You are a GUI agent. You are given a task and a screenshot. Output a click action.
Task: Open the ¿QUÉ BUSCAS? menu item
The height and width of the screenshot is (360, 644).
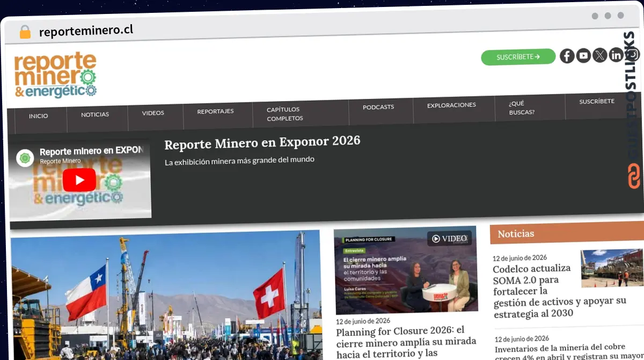point(522,108)
